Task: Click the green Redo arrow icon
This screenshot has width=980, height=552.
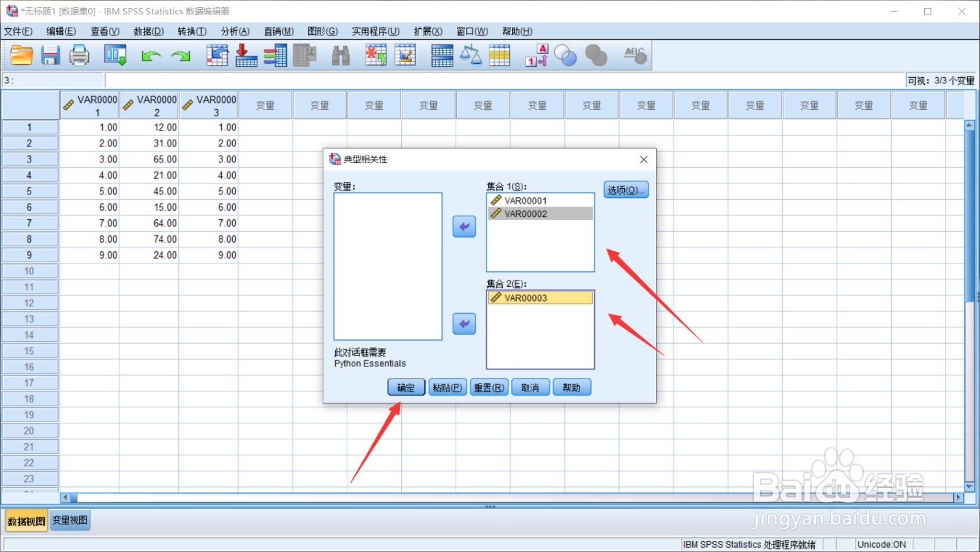Action: (x=181, y=56)
